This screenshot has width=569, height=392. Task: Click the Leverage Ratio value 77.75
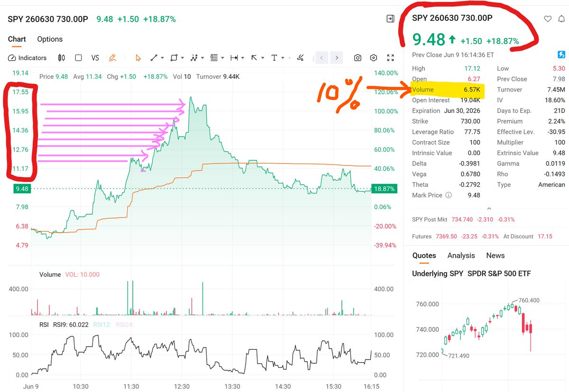472,132
